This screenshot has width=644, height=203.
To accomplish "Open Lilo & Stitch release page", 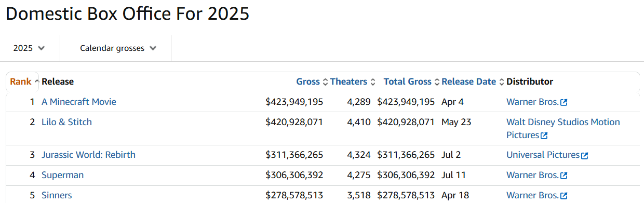I will [x=66, y=122].
